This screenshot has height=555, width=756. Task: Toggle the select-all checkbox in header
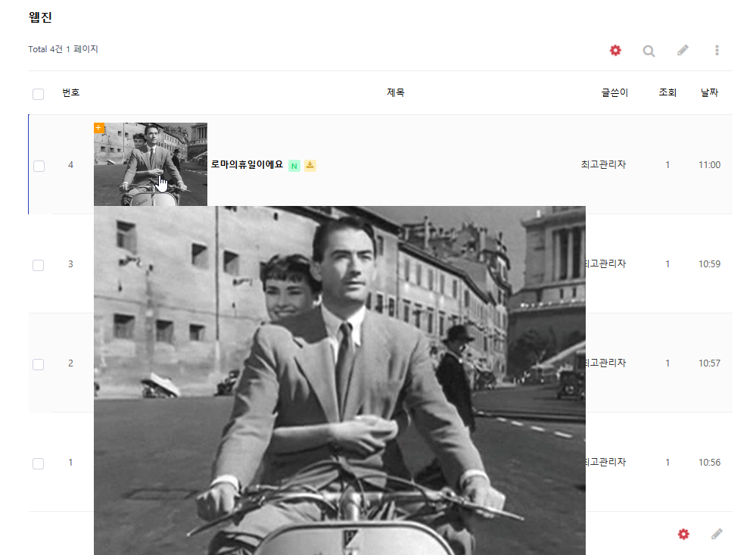pyautogui.click(x=39, y=94)
